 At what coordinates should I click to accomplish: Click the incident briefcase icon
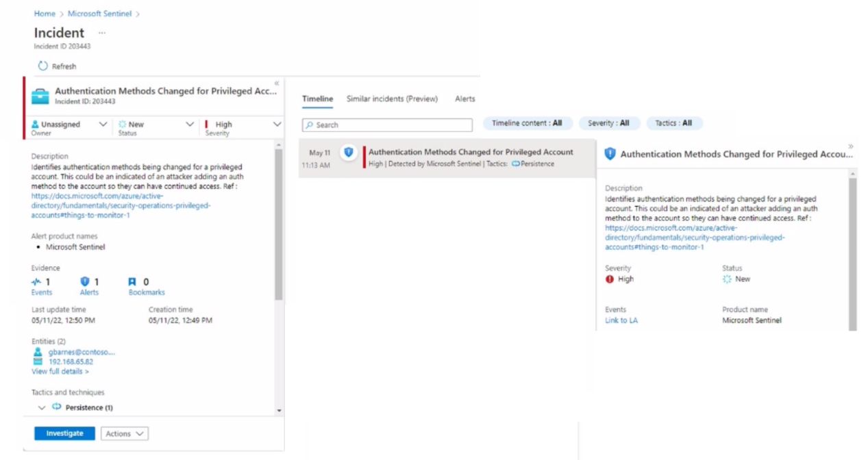(40, 95)
